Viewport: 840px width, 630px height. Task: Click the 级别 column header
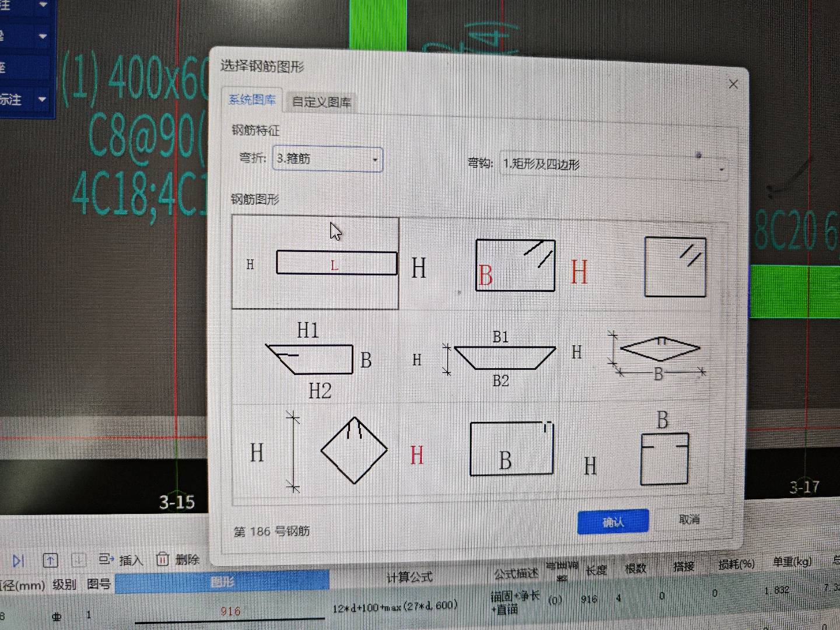64,584
